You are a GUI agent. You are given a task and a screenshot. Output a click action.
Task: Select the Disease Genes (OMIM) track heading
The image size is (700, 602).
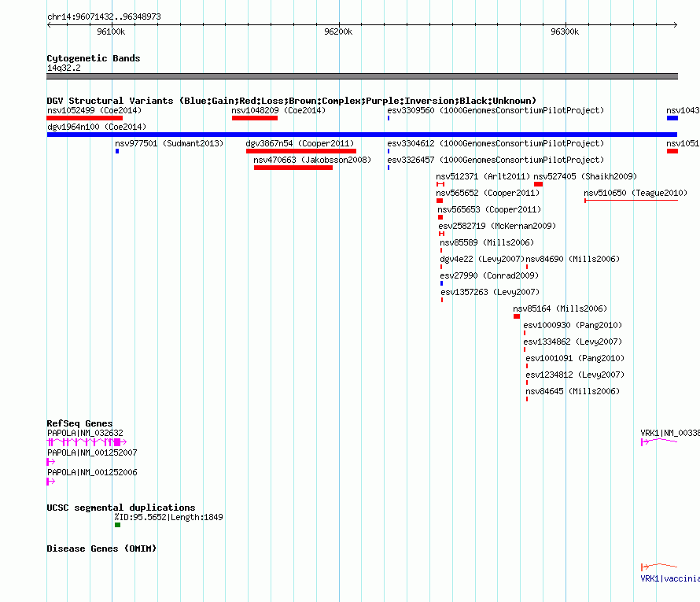click(x=101, y=548)
